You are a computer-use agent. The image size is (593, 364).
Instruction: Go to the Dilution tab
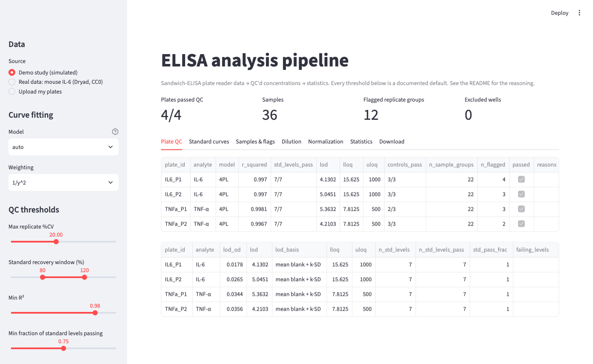coord(291,141)
